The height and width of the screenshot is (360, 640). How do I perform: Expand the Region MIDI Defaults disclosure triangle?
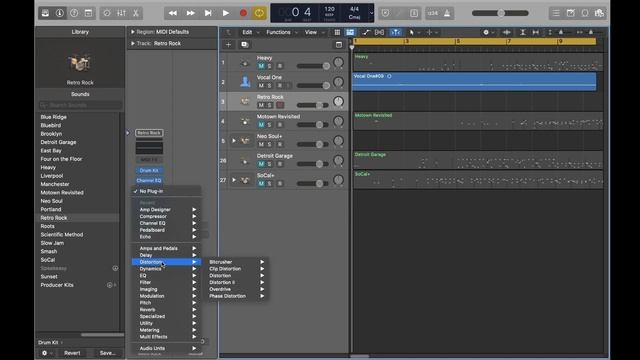(x=133, y=32)
